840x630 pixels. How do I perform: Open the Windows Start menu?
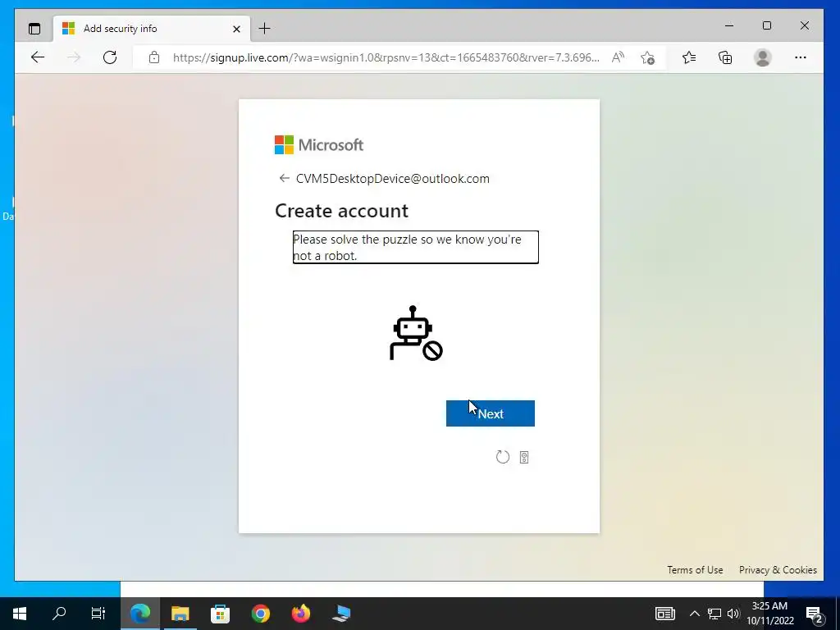[x=20, y=614]
